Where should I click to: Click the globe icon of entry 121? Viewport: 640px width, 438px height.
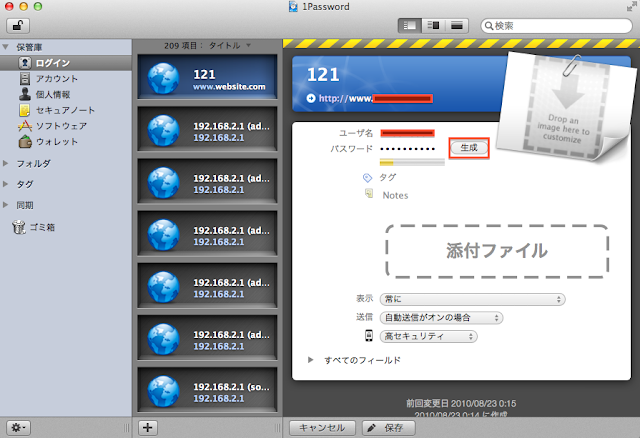(163, 78)
